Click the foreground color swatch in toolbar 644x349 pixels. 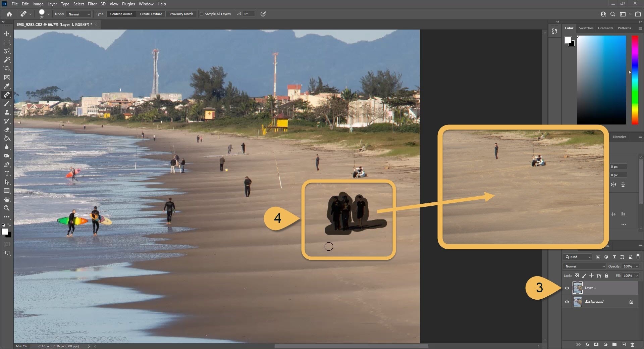click(x=5, y=232)
